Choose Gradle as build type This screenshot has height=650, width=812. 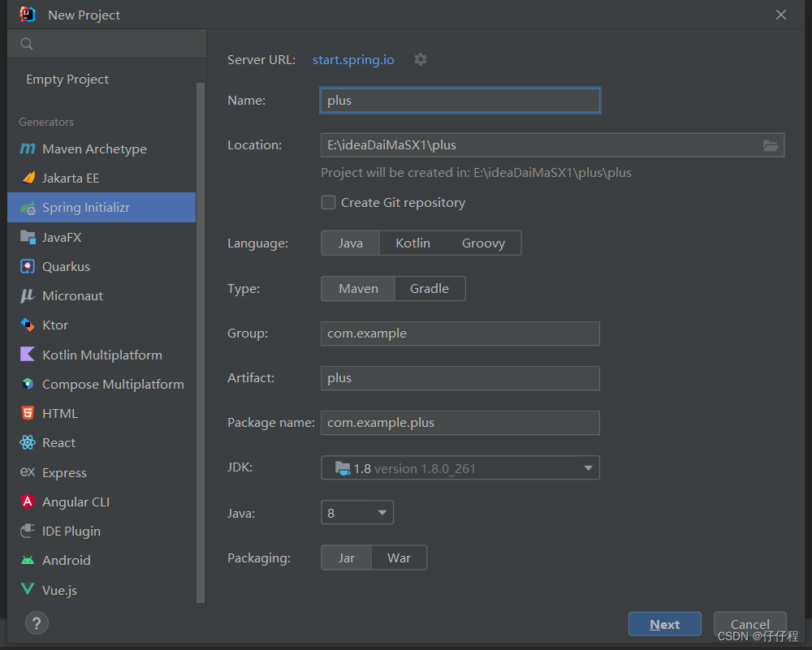tap(430, 289)
